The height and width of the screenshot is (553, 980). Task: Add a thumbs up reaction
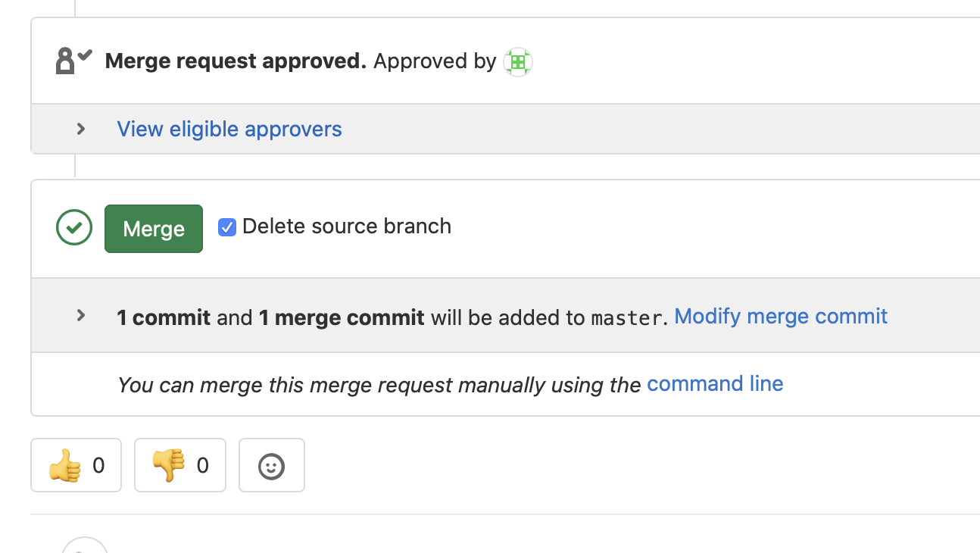tap(76, 465)
